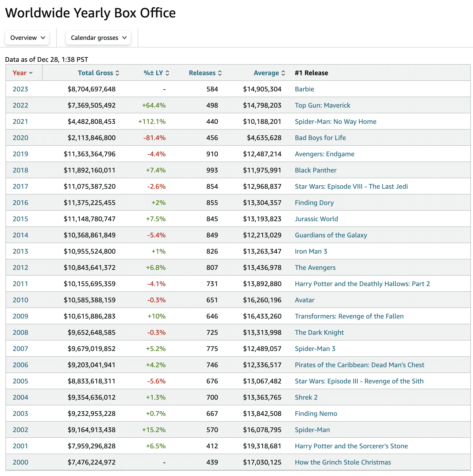
Task: Open the 2021 year link
Action: (21, 121)
